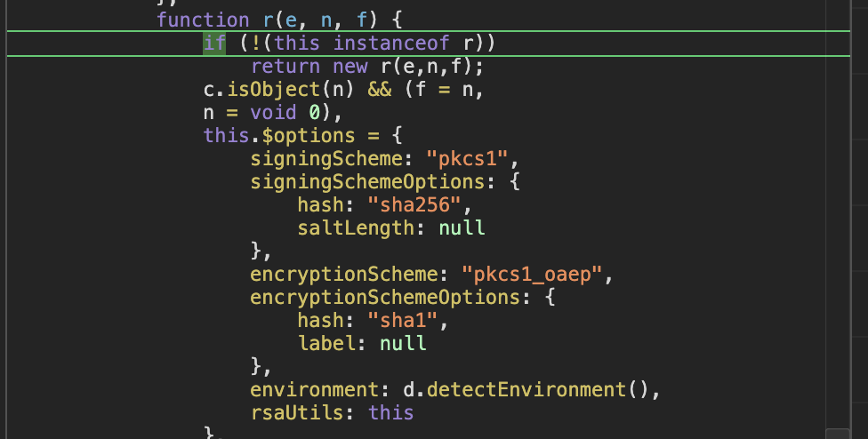Click the "isObject" method call

click(274, 89)
